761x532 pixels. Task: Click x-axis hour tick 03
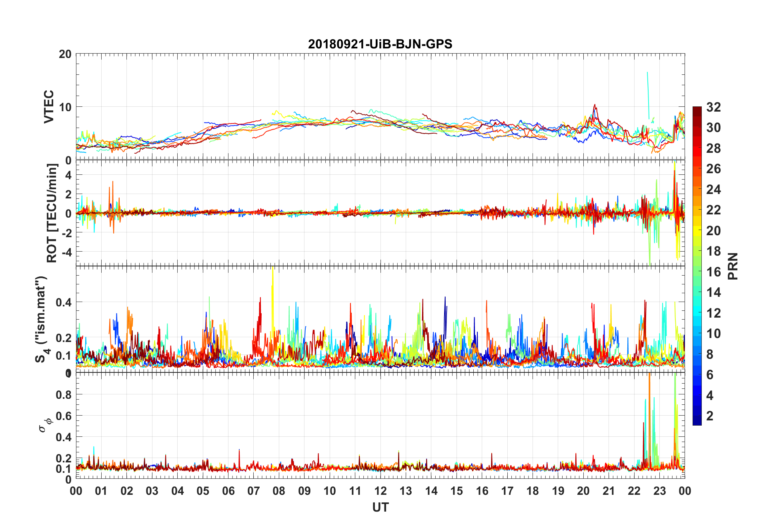152,491
